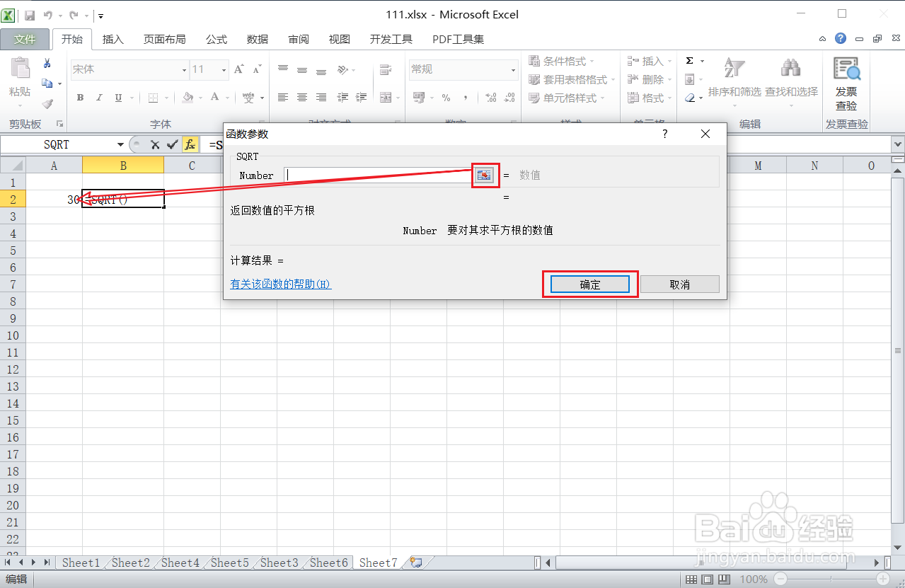Toggle Italic formatting

click(99, 98)
